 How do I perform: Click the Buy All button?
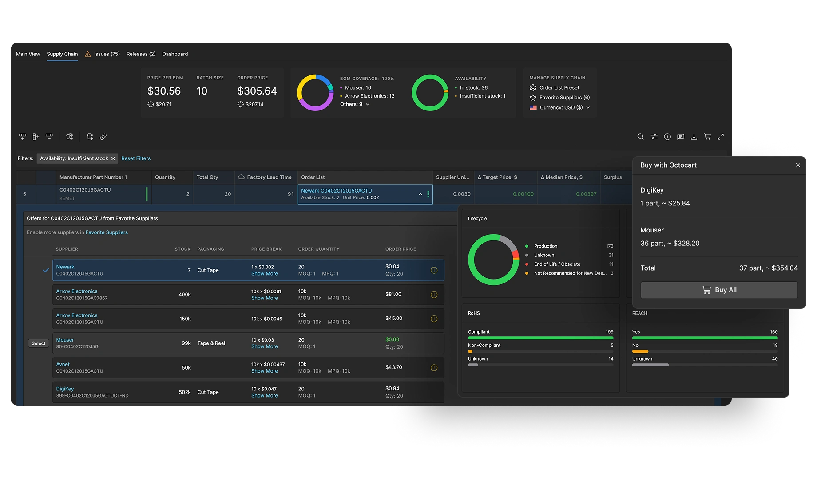point(719,290)
